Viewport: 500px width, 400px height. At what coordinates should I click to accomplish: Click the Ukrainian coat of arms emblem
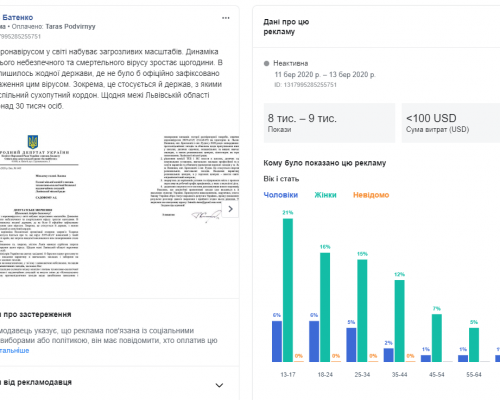pyautogui.click(x=33, y=142)
